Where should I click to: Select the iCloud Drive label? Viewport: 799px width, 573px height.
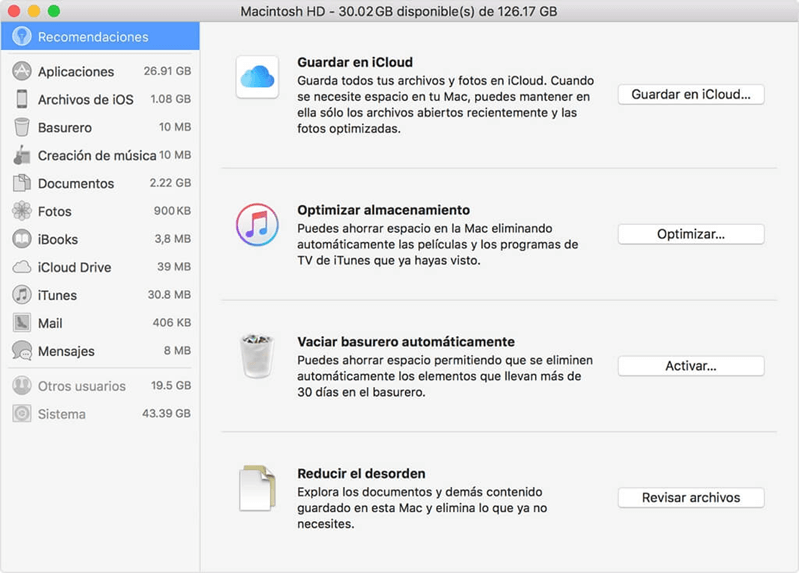tap(74, 267)
